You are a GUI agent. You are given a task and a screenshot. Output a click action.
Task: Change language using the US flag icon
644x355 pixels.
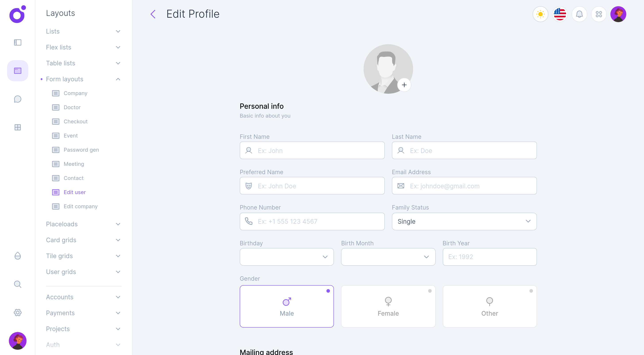coord(560,14)
